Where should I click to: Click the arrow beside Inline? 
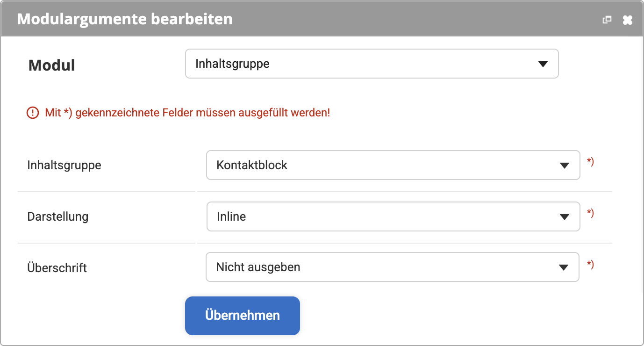[x=564, y=217]
